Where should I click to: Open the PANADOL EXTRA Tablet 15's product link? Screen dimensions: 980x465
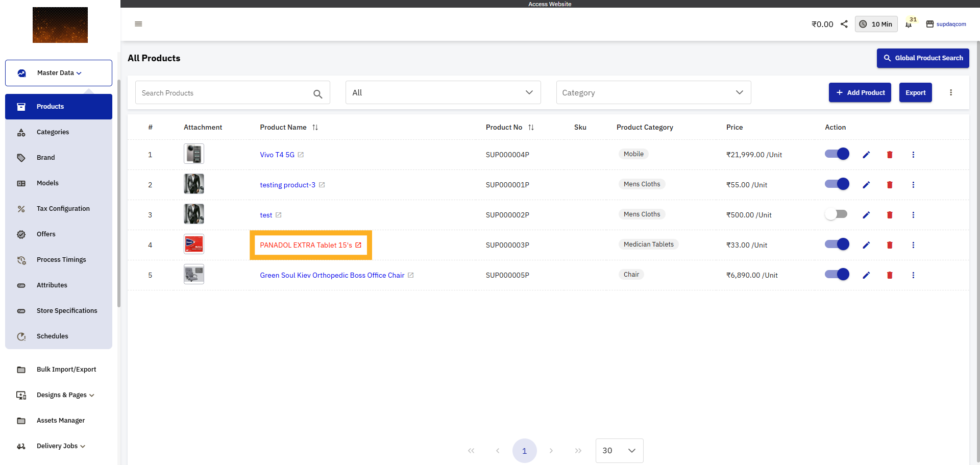point(306,245)
